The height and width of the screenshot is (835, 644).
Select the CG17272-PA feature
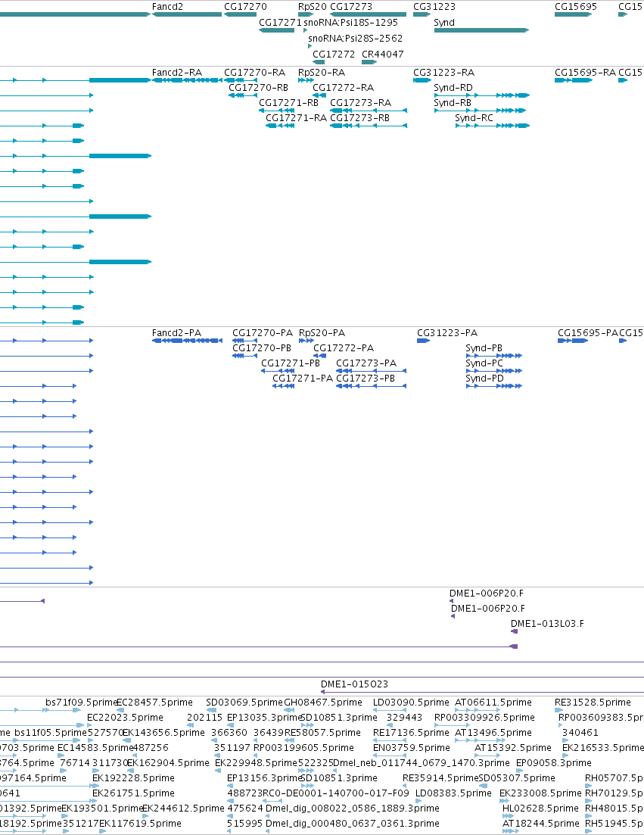pos(320,356)
